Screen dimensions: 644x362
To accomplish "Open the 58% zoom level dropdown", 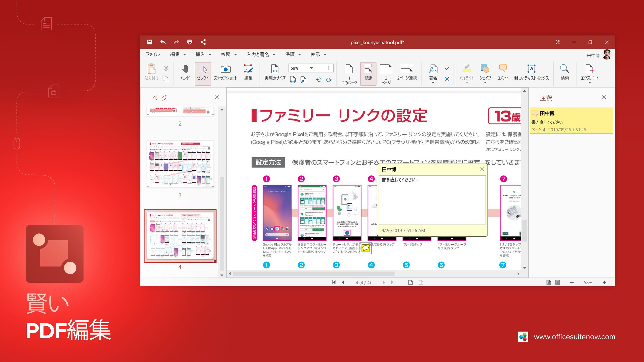I will (311, 68).
